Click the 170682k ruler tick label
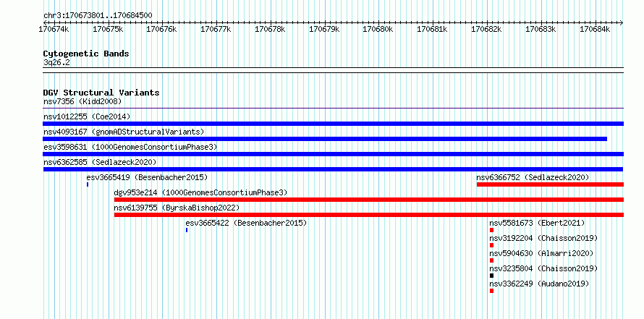The image size is (644, 319). [x=487, y=29]
